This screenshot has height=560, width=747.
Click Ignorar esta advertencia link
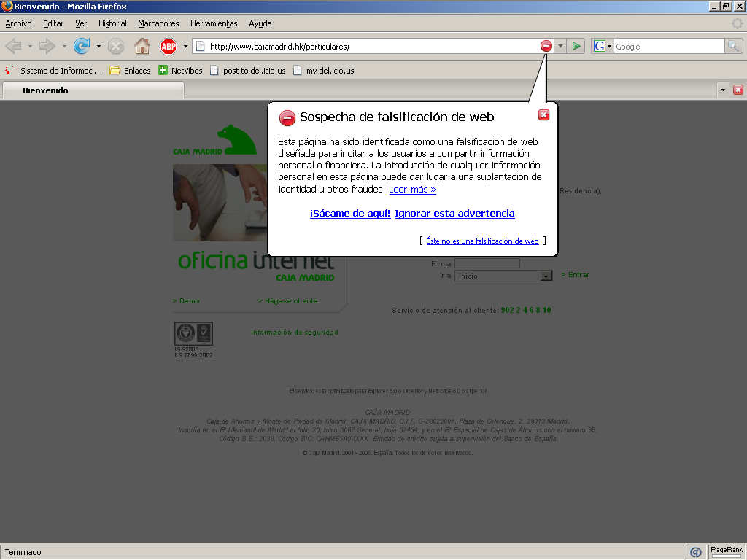(454, 214)
